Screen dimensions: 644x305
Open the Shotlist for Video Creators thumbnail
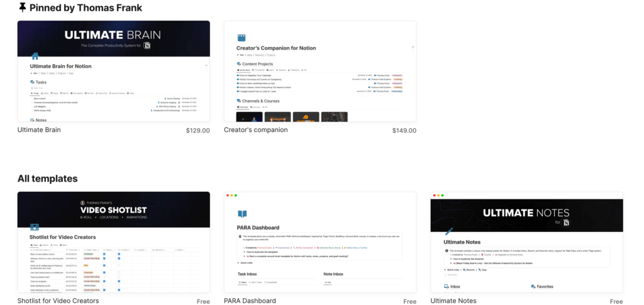113,242
